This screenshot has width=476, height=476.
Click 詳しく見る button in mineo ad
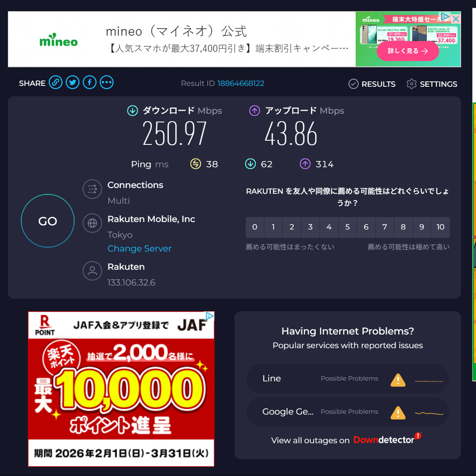(408, 51)
